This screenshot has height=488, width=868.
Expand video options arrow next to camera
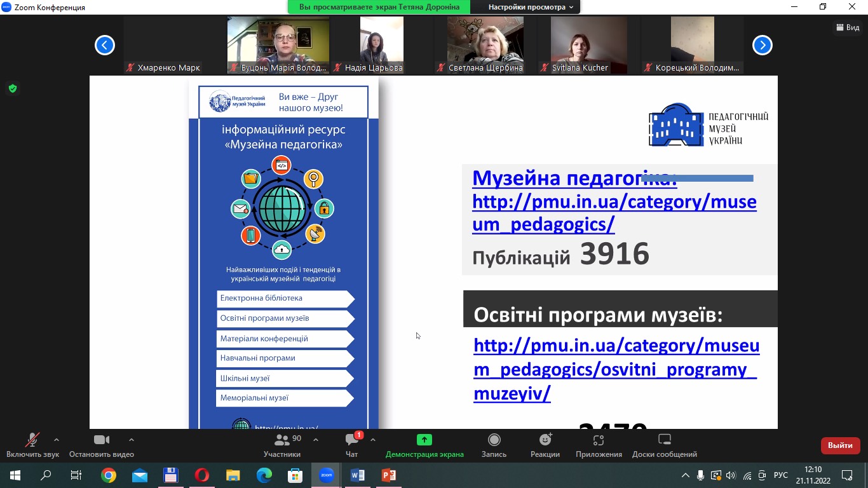pos(132,440)
